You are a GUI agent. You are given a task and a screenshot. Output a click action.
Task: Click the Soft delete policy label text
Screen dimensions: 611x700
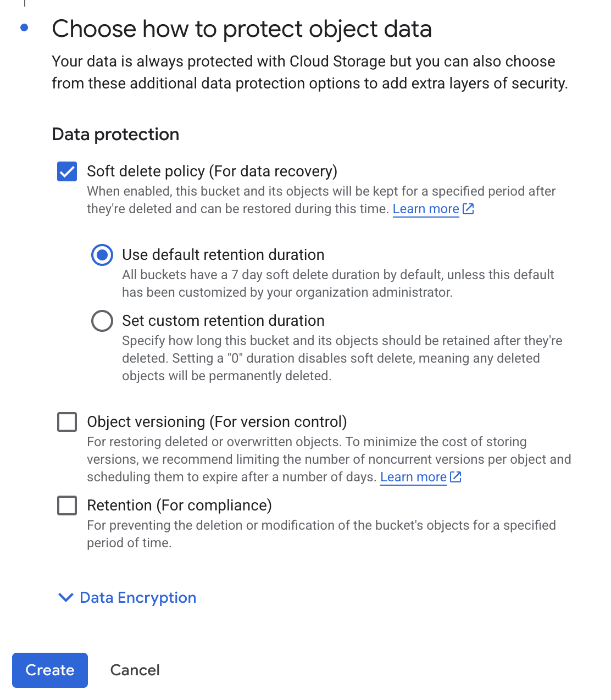212,171
